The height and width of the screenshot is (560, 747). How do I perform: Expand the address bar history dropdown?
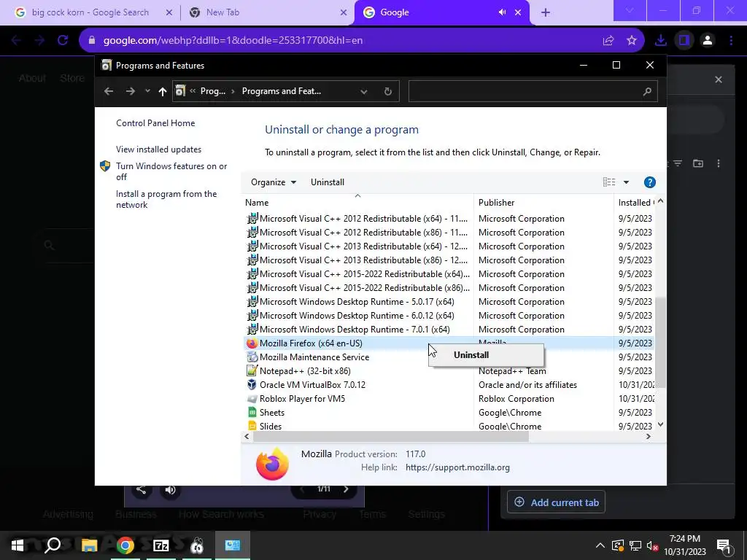(x=363, y=91)
